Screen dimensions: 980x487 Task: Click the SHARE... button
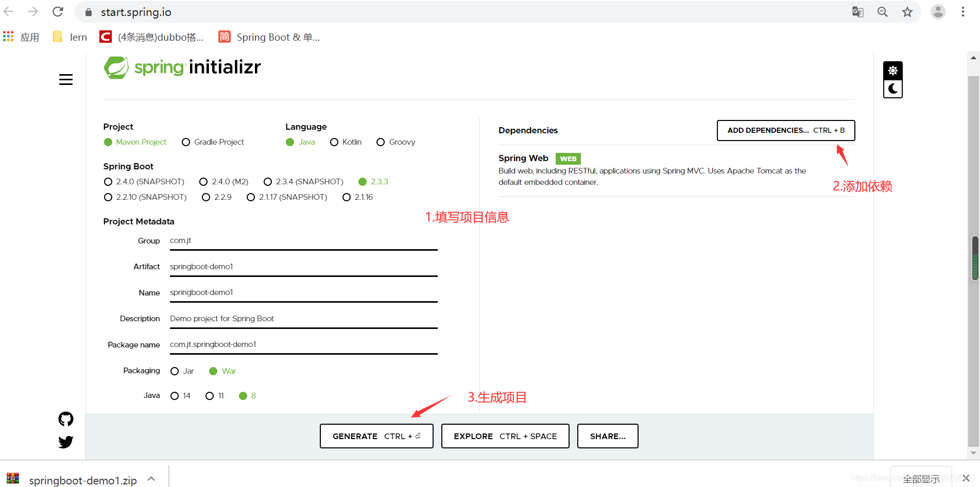point(608,436)
